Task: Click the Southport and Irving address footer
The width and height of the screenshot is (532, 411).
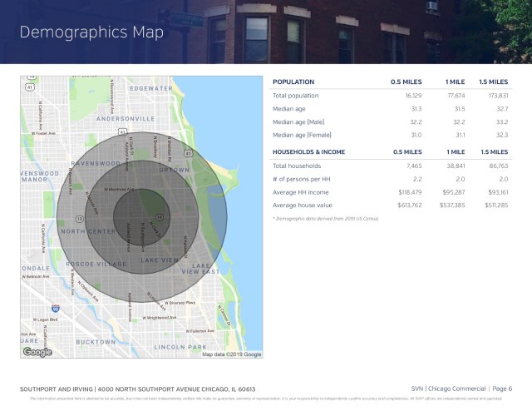Action: 137,389
